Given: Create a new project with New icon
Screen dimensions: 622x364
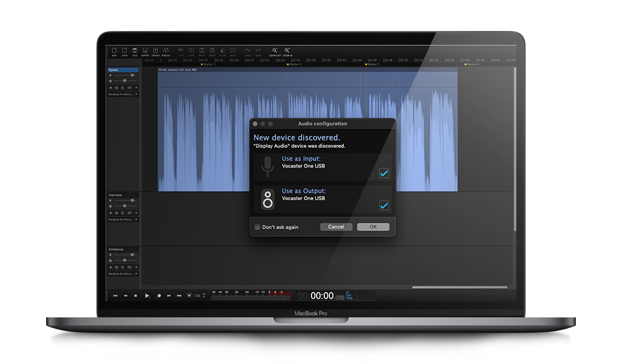Looking at the screenshot, I should pos(114,51).
